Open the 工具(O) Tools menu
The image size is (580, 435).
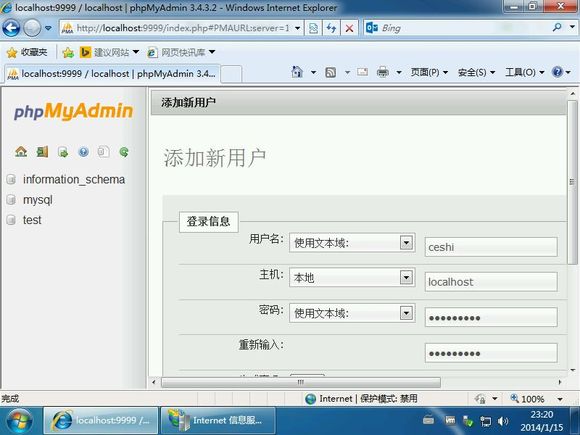(525, 72)
